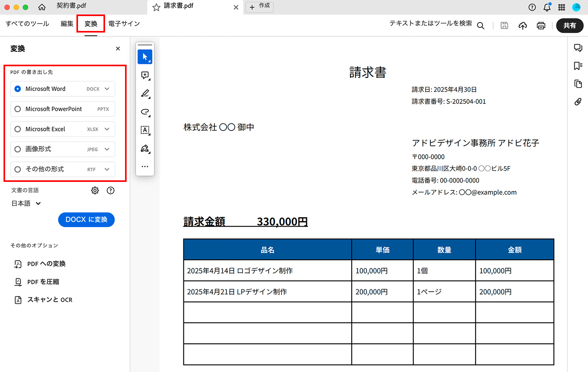Click the search magnifier icon
Viewport: 588px width, 372px height.
(x=481, y=26)
